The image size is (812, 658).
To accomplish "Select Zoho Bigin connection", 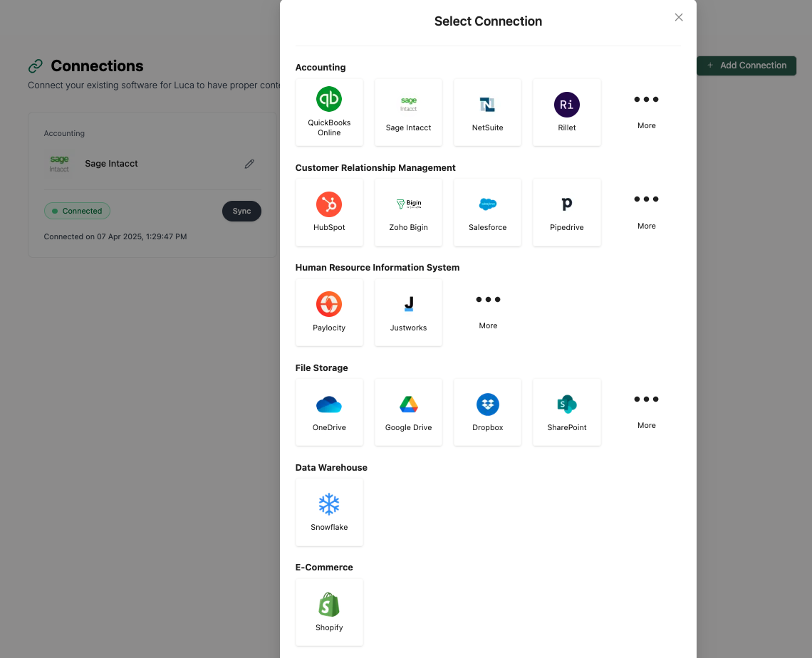I will (x=408, y=211).
